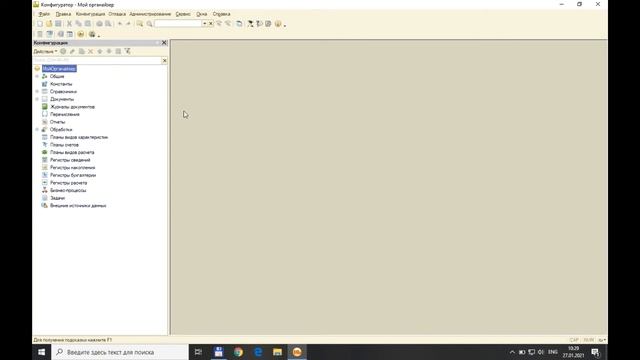Expand the Общие tree branch
The height and width of the screenshot is (360, 640).
tap(37, 76)
